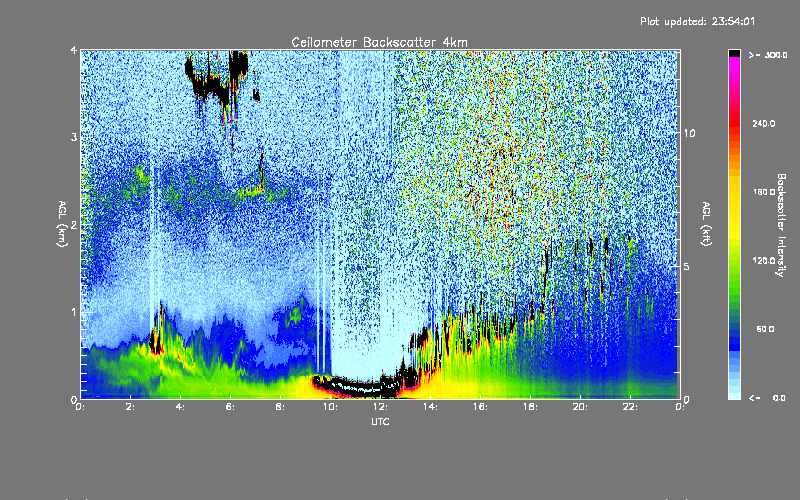
Task: Click the "AGL (kft)" axis label
Action: [706, 224]
